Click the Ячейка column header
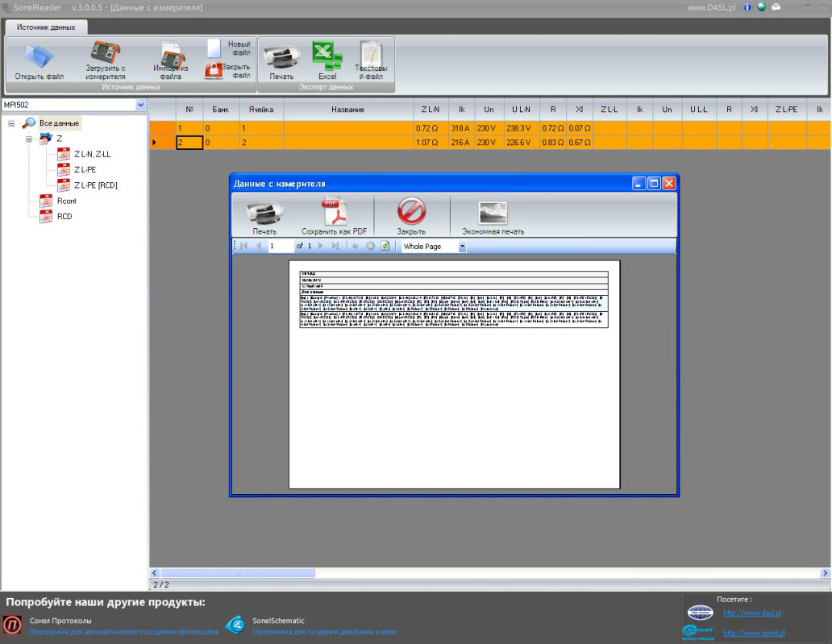The width and height of the screenshot is (832, 644). [261, 110]
